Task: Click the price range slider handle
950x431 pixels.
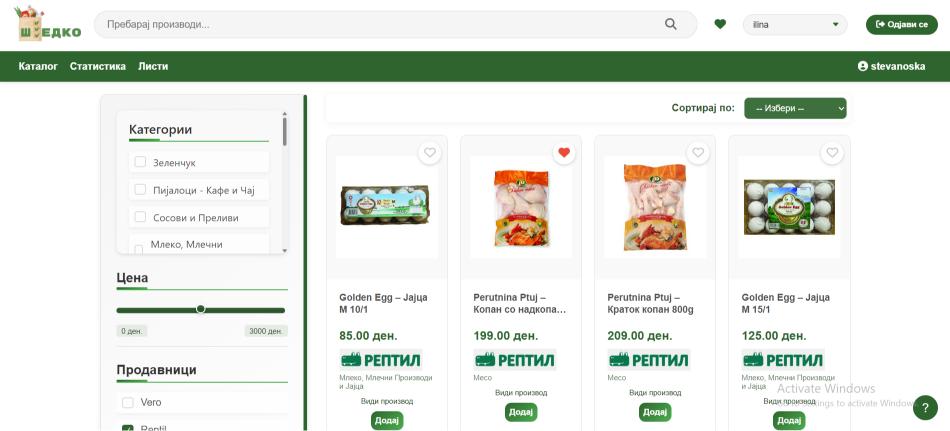Action: pos(201,309)
